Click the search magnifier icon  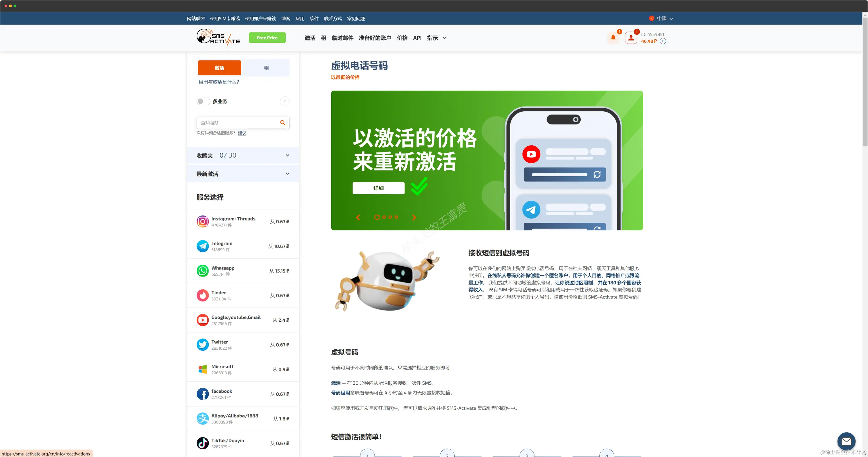tap(283, 123)
